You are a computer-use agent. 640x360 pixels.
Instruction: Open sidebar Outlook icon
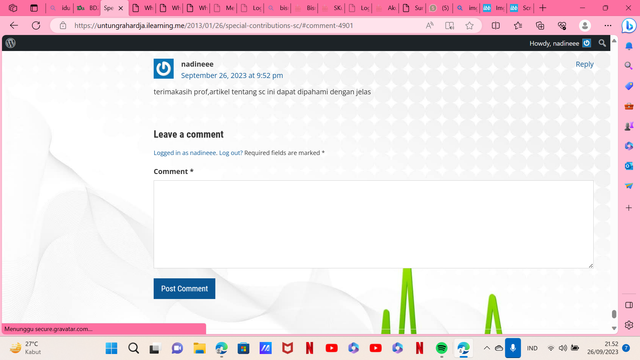click(629, 166)
